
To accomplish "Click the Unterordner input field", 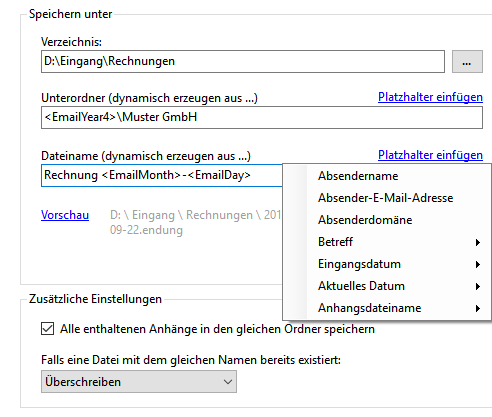I will [262, 117].
